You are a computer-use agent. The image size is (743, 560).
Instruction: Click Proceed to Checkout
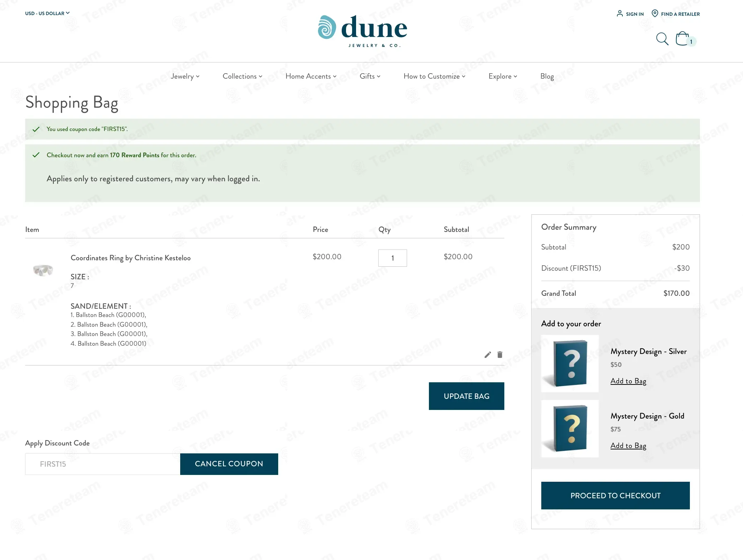(x=615, y=495)
